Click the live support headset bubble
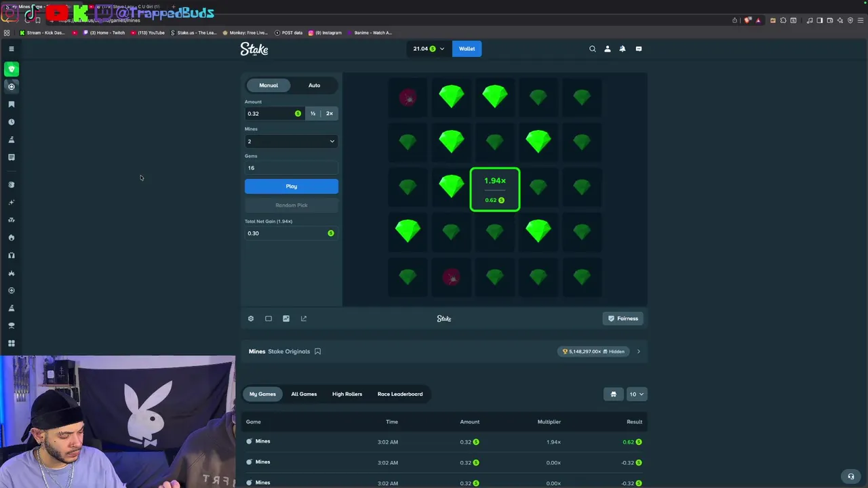The image size is (868, 488). point(850,476)
